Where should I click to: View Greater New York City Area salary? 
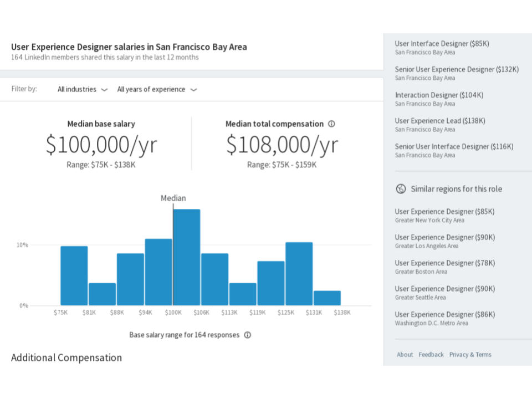click(444, 216)
